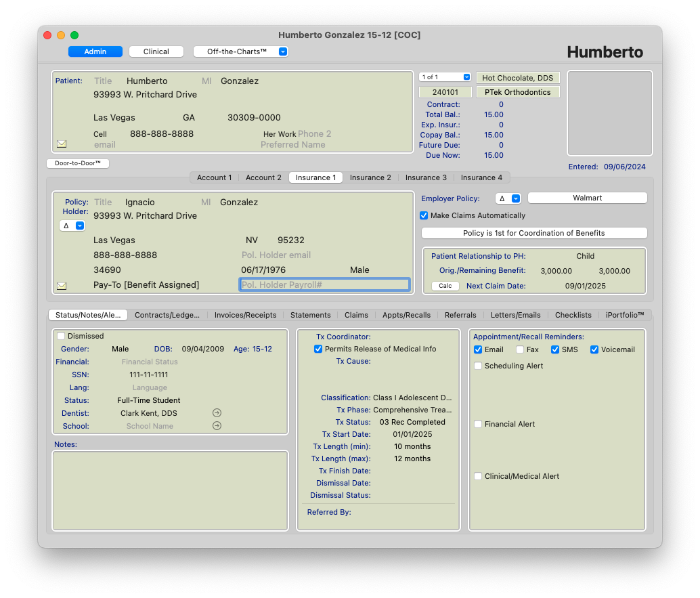Open Policy Holder delta dropdown
Screen dimensions: 700x598
click(x=72, y=226)
